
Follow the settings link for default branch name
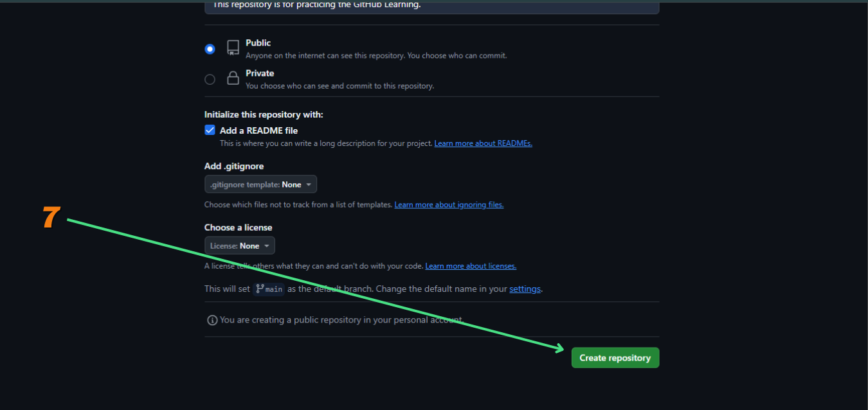525,289
